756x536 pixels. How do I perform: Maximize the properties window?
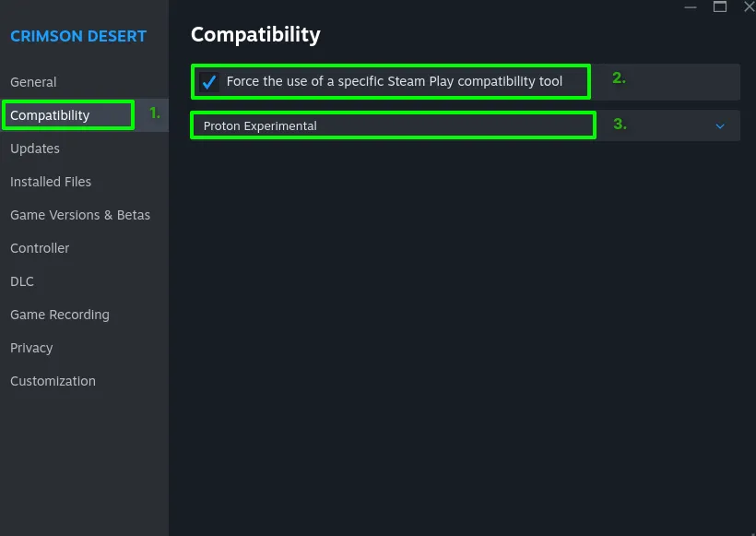(x=720, y=6)
